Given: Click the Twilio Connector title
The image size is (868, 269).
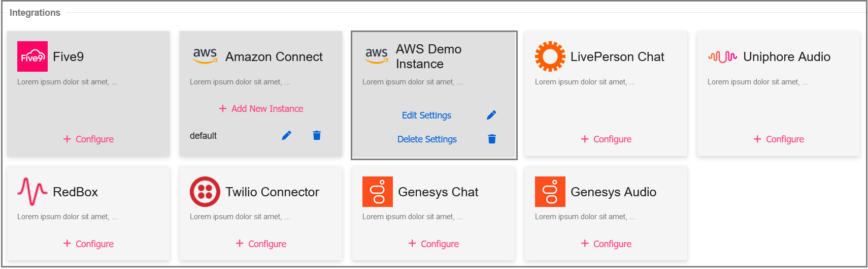Looking at the screenshot, I should [x=273, y=192].
